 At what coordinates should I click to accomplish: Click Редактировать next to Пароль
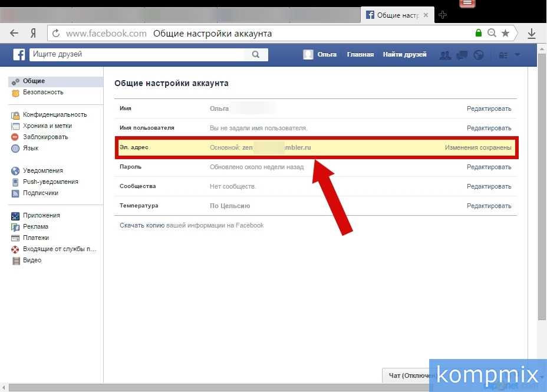click(x=489, y=167)
